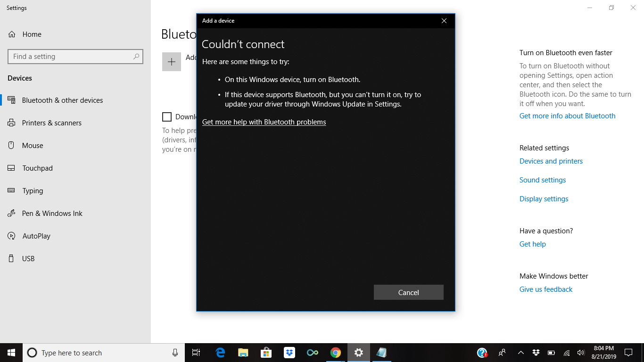Click the green infinity-loop app icon on taskbar
Screen dimensions: 644x362
click(x=313, y=353)
